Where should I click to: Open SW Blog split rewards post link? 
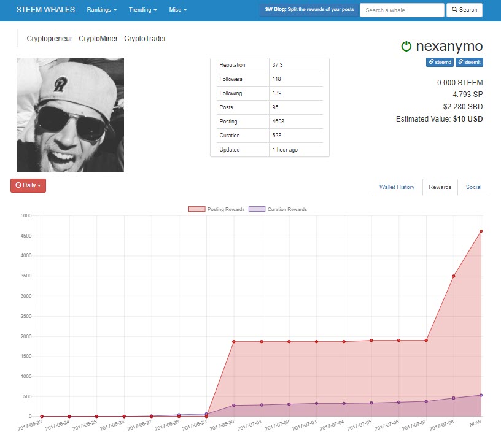coord(309,10)
